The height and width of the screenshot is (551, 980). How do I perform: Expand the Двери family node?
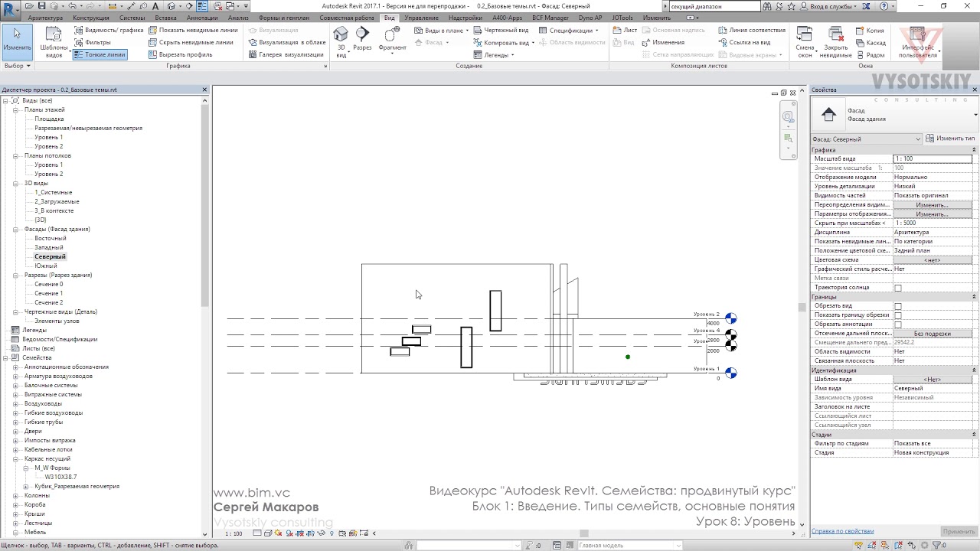point(15,431)
